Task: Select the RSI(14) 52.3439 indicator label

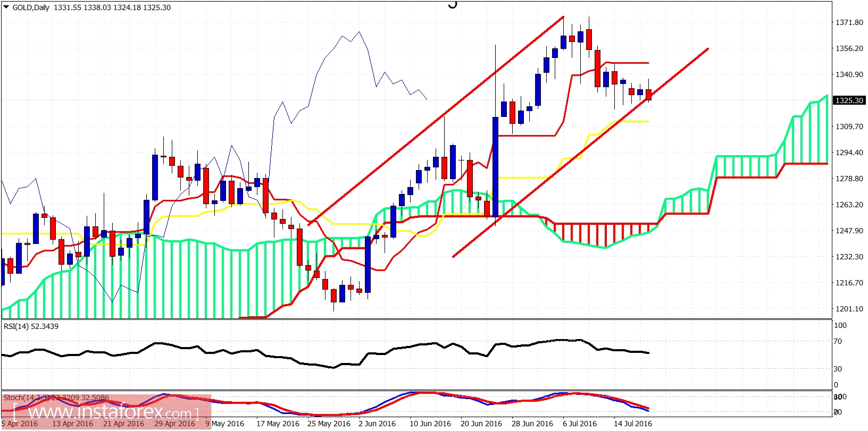Action: tap(31, 326)
